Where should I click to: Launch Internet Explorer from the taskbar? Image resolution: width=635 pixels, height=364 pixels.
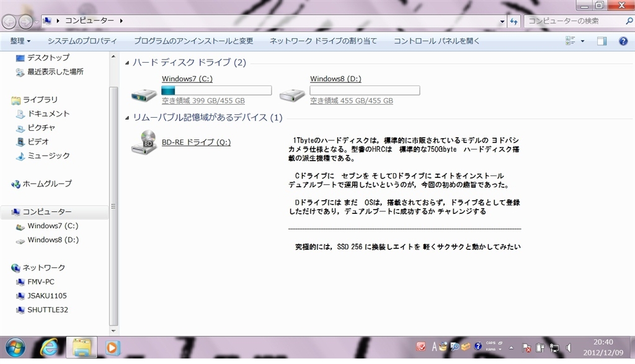pos(49,348)
